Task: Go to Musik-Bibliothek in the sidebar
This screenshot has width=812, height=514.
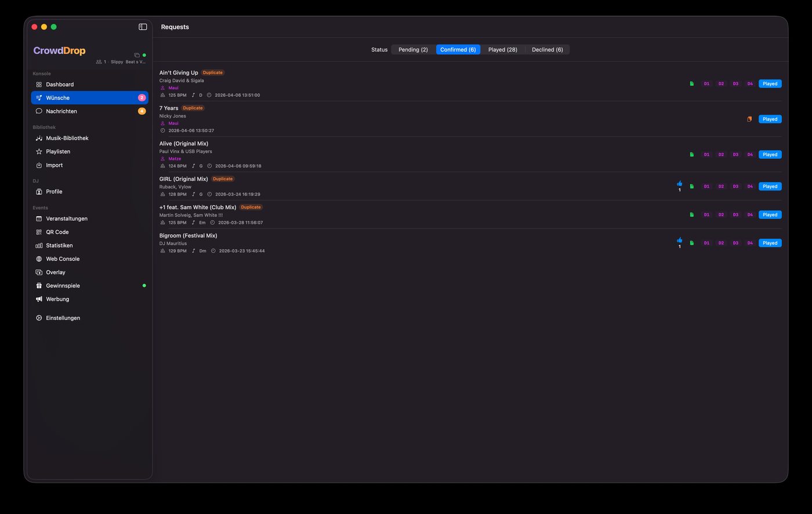Action: coord(67,138)
